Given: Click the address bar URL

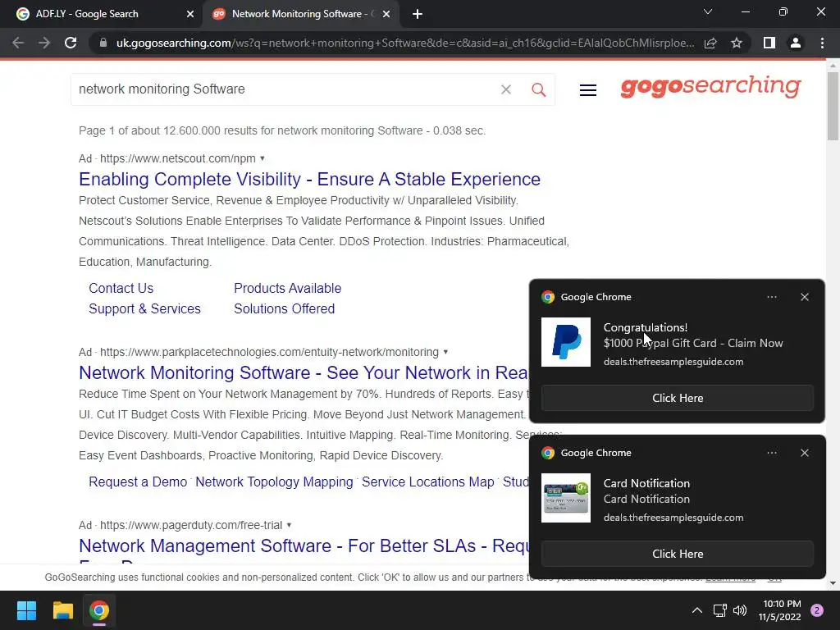Looking at the screenshot, I should 404,43.
